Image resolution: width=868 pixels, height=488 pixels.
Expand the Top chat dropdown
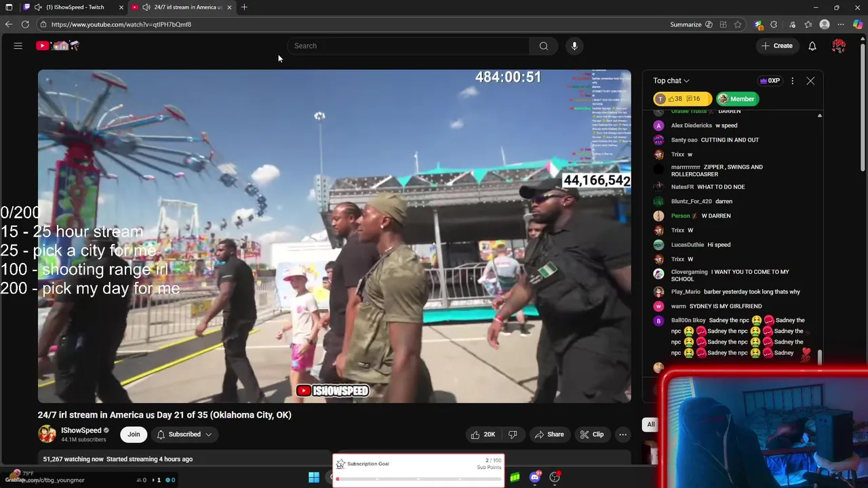671,81
